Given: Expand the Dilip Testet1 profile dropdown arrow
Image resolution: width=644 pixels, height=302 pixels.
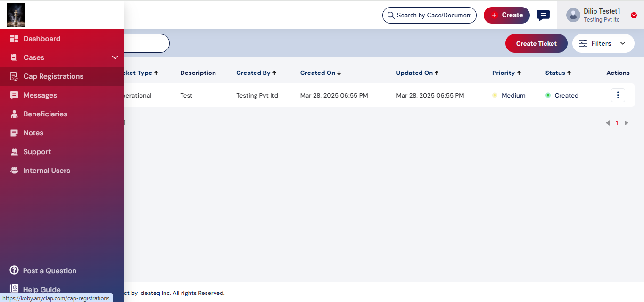Looking at the screenshot, I should 634,15.
